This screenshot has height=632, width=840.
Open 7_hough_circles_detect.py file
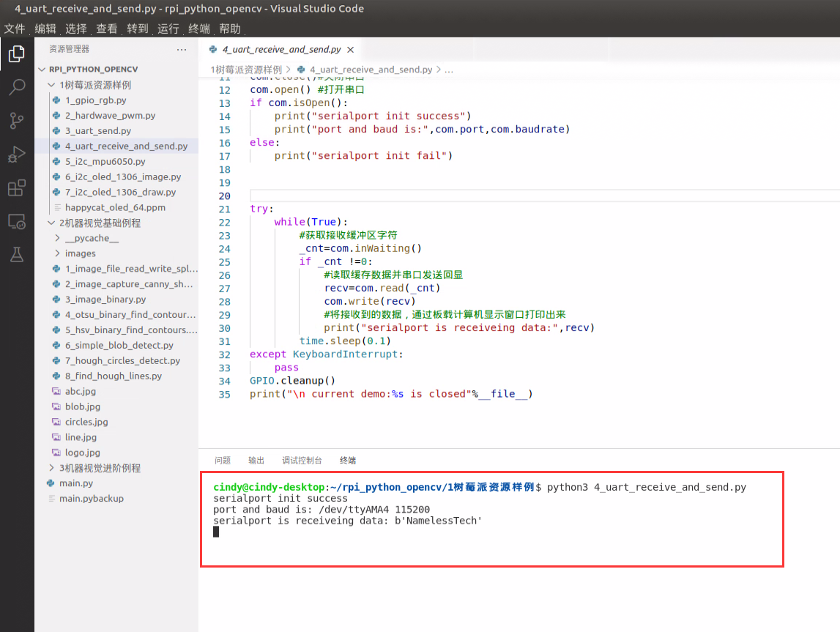tap(123, 361)
